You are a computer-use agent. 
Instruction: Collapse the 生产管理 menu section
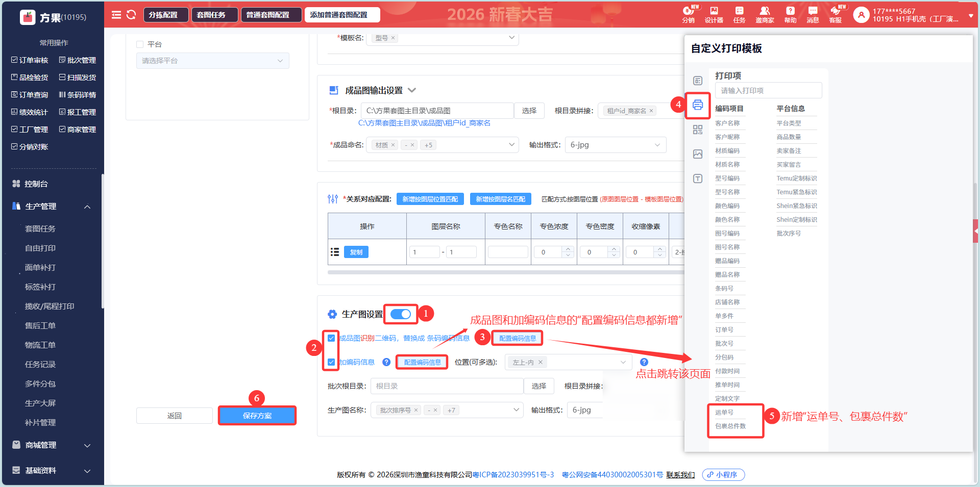pyautogui.click(x=87, y=207)
